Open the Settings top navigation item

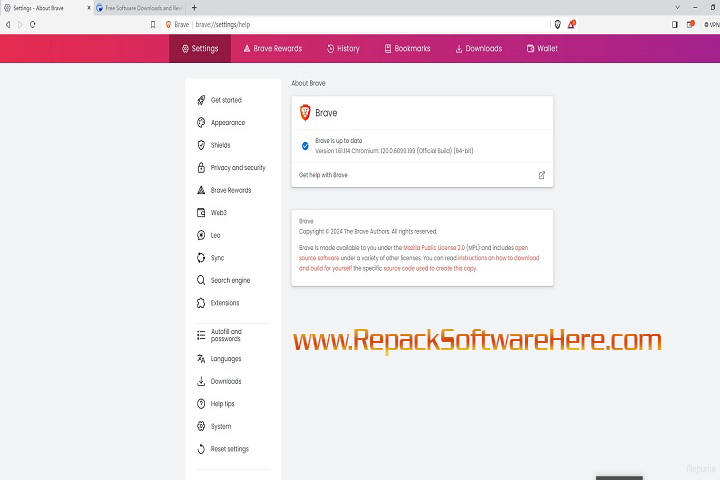200,48
